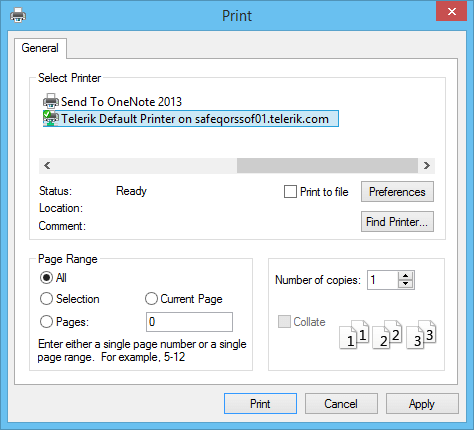This screenshot has width=474, height=430.
Task: Decrease number of copies with down arrow
Action: click(x=406, y=284)
